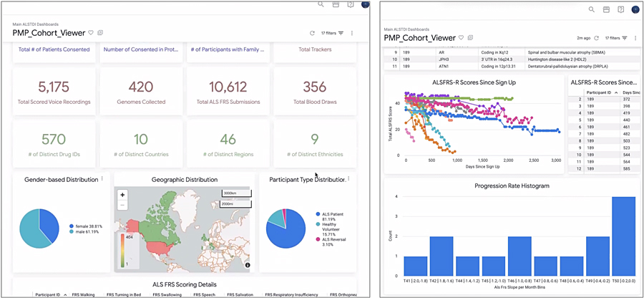644x298 pixels.
Task: Select Spinal and bulbar muscular atrophy (SBMA) cell
Action: pos(567,52)
